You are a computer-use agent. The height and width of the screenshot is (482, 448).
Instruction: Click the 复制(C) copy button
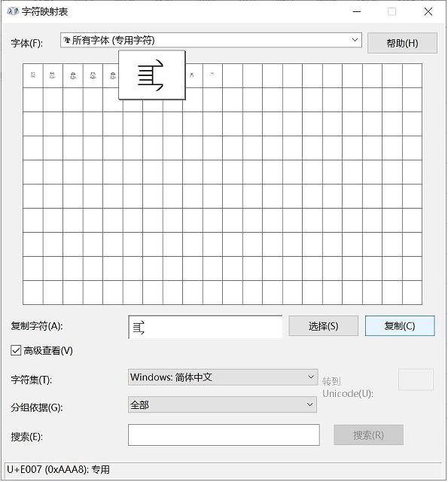pyautogui.click(x=400, y=326)
